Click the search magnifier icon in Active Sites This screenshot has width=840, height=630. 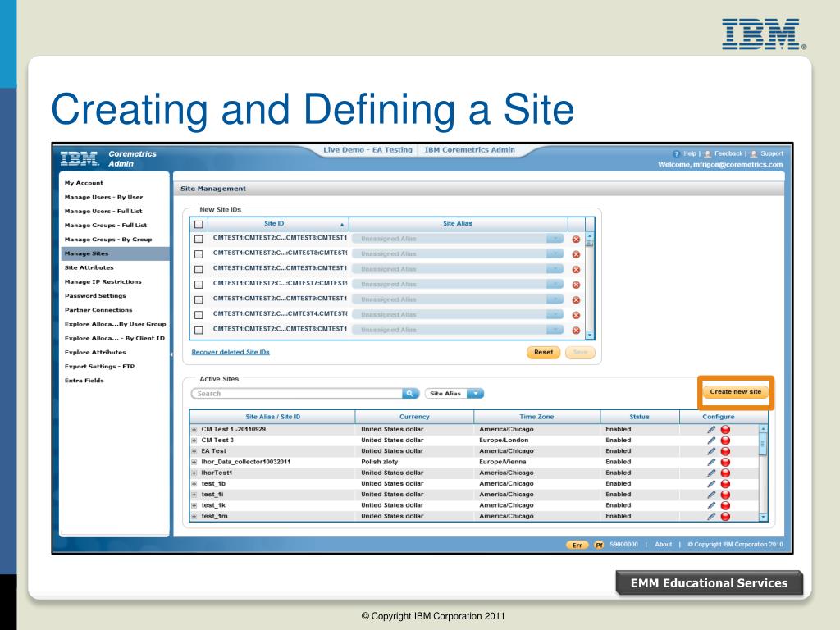411,394
